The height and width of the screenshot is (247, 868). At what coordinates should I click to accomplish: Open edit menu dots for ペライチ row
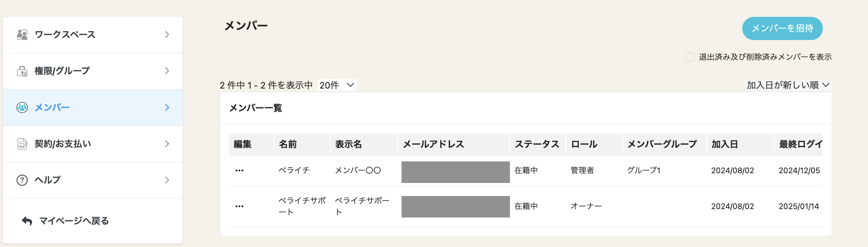click(x=240, y=171)
